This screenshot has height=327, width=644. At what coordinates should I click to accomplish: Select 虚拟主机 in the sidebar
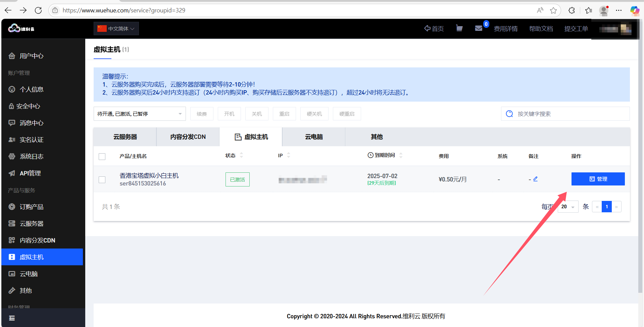click(42, 257)
